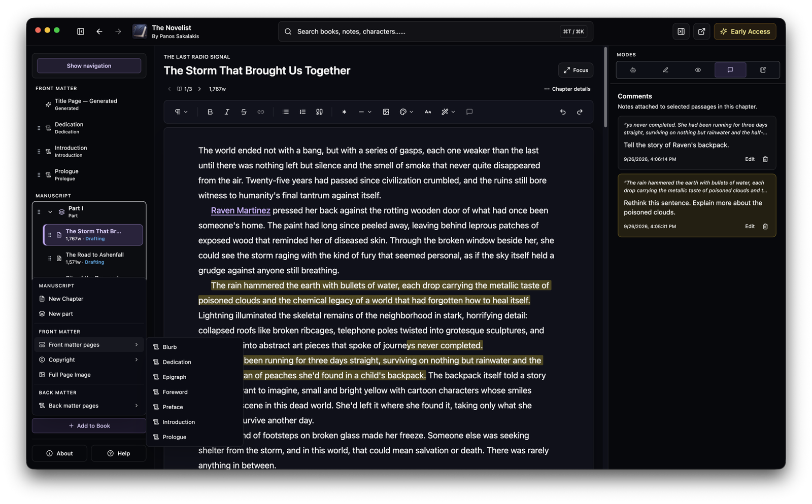The height and width of the screenshot is (504, 812).
Task: Redo the last edit
Action: [x=580, y=112]
